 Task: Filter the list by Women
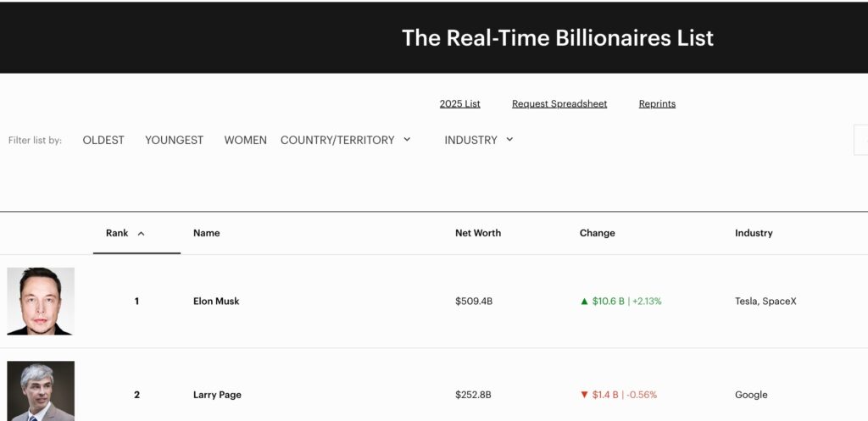pos(245,140)
